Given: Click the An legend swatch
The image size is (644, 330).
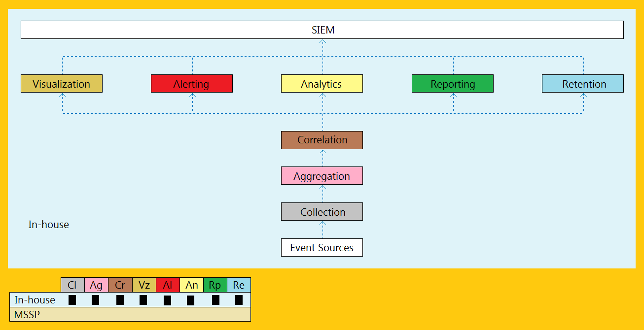Looking at the screenshot, I should coord(192,285).
